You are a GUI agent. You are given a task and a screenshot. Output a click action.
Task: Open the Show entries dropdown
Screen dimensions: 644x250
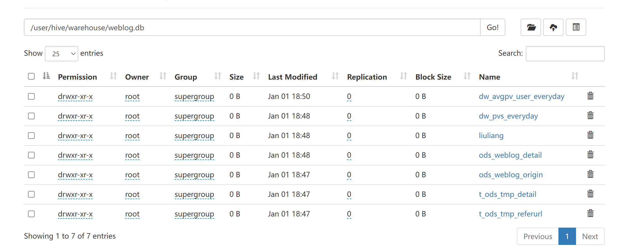pos(61,54)
